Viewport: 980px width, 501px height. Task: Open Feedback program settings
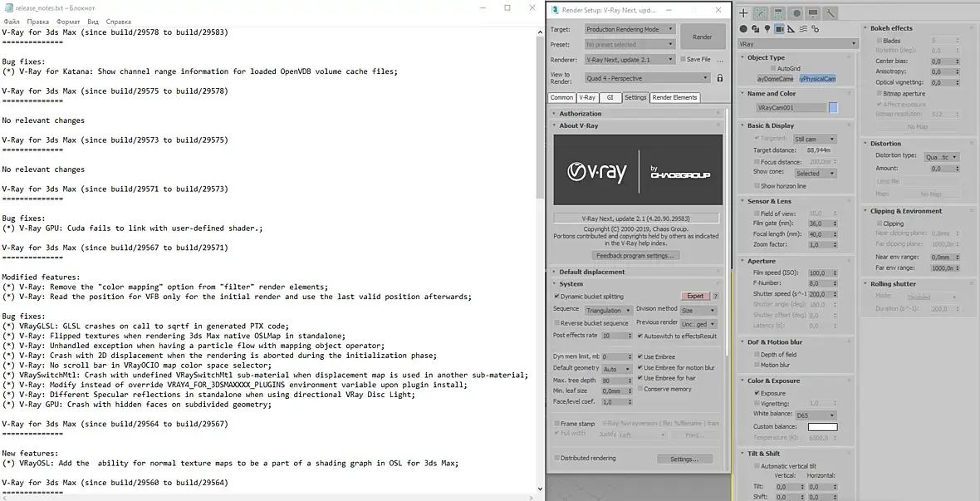pyautogui.click(x=635, y=256)
